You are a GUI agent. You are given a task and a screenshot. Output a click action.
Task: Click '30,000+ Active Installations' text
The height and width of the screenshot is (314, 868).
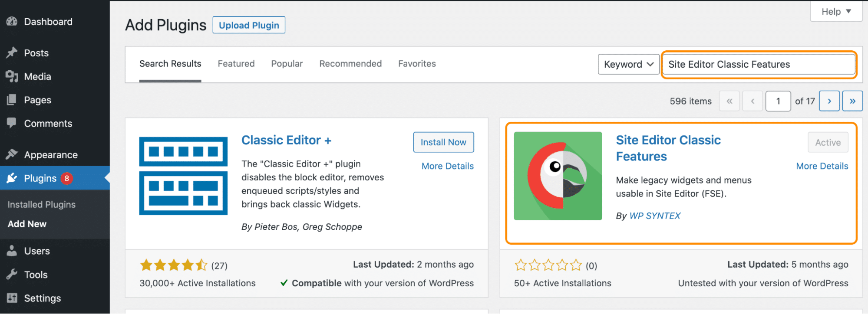tap(198, 283)
